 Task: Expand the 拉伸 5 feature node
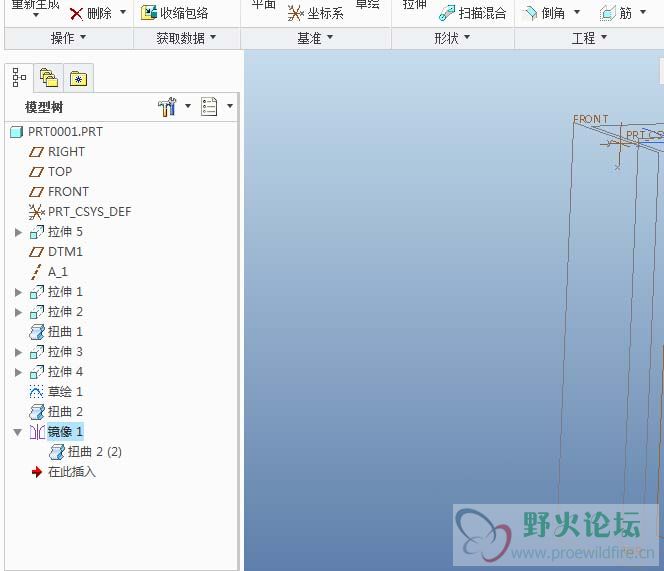pyautogui.click(x=18, y=232)
